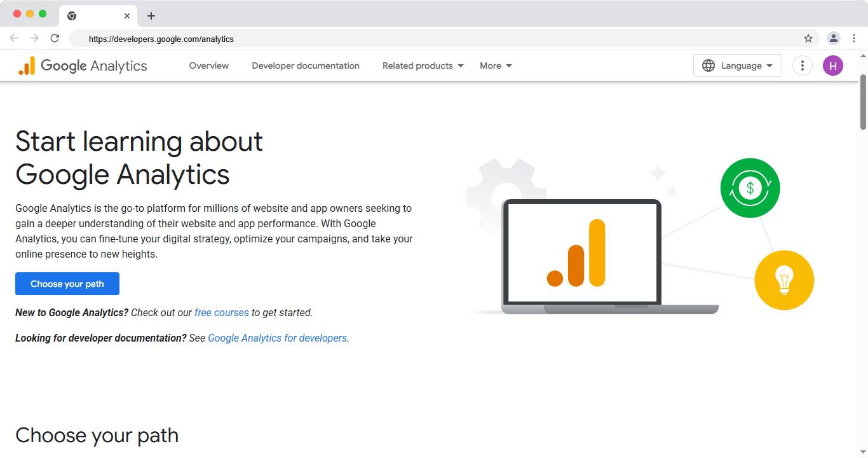Open the browser profile icon

(833, 38)
